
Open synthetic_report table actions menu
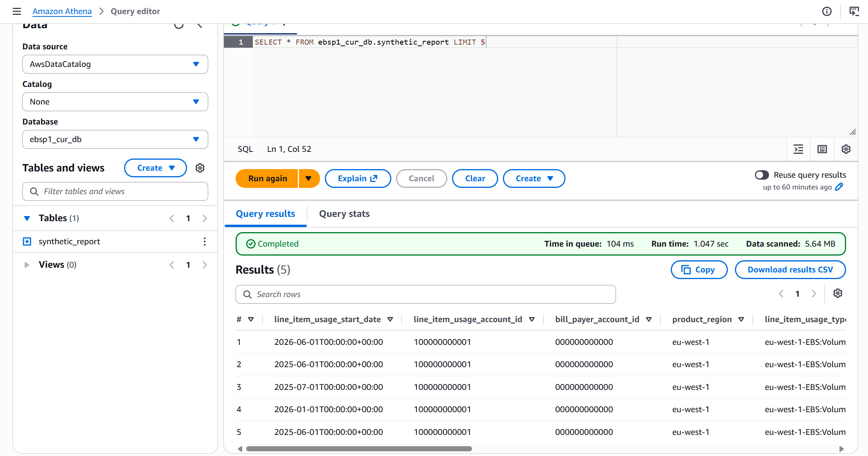coord(204,242)
